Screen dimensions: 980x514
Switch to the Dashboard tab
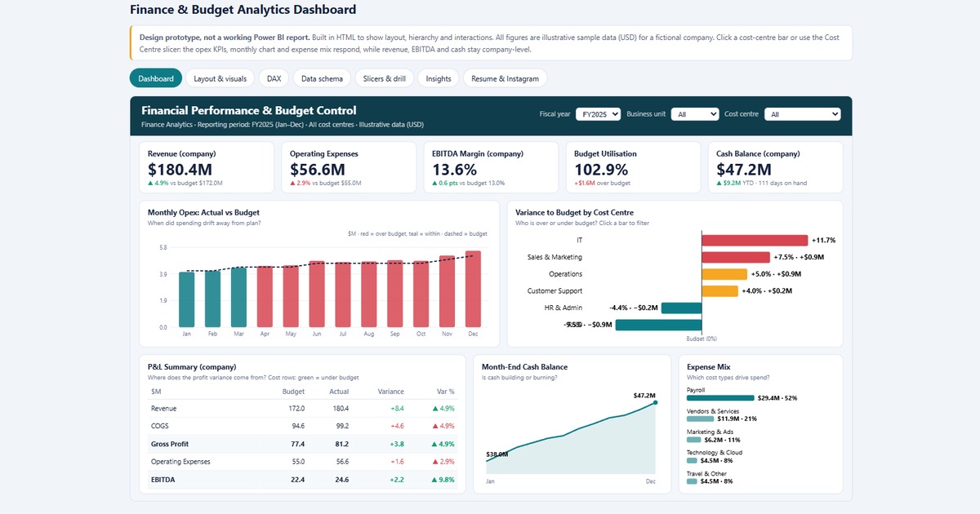156,78
